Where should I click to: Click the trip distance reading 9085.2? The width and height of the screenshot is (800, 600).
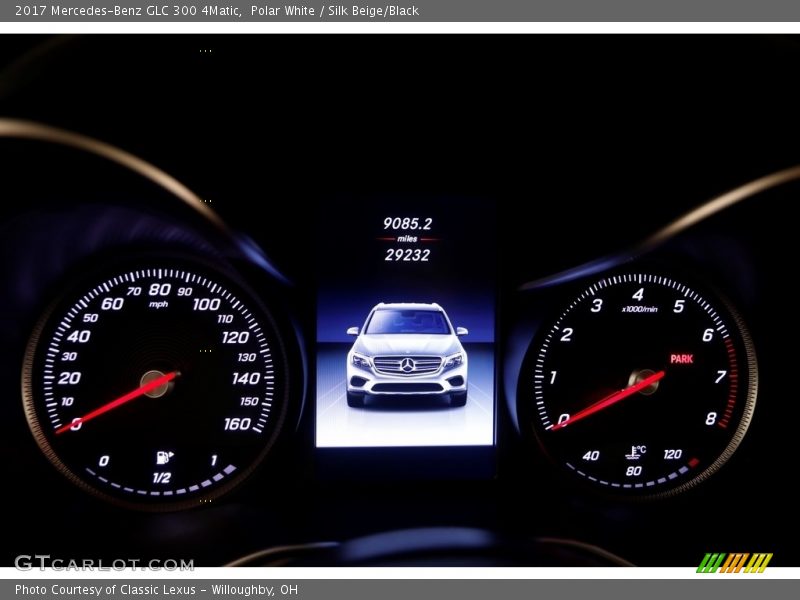(407, 223)
